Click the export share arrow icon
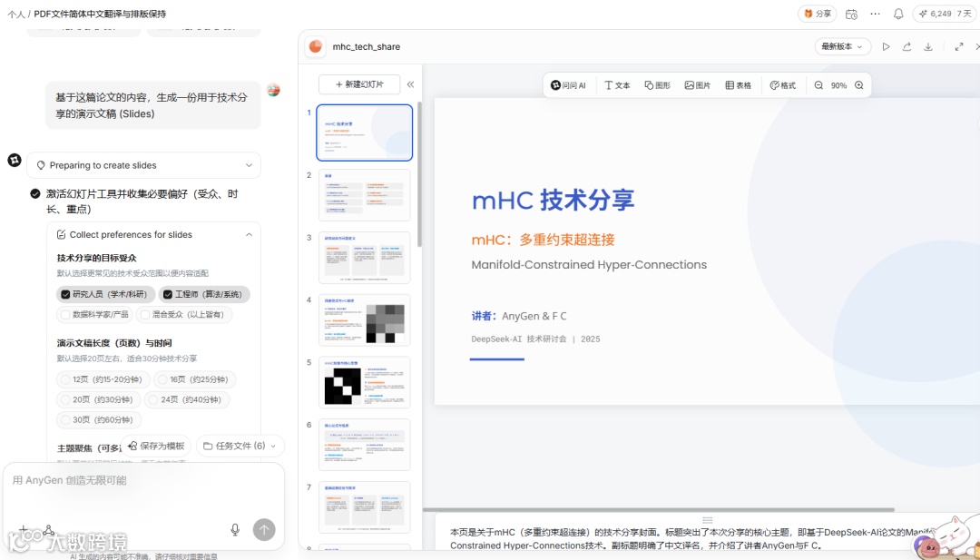Viewport: 980px width, 560px height. point(906,47)
